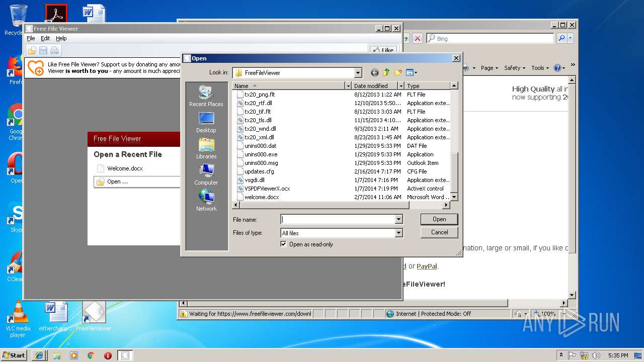Viewport: 644px width, 362px height.
Task: Open Google Chrome from the taskbar
Action: [x=91, y=355]
